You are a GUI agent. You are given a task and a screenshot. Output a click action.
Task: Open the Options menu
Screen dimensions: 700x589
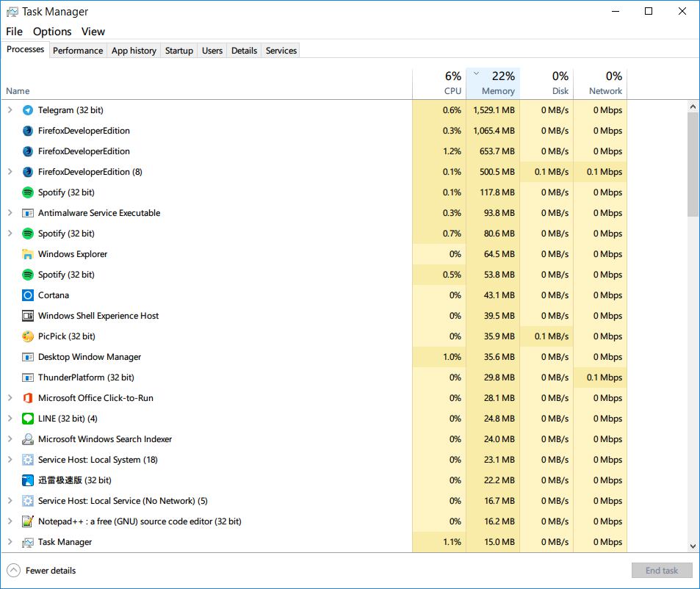pos(52,32)
